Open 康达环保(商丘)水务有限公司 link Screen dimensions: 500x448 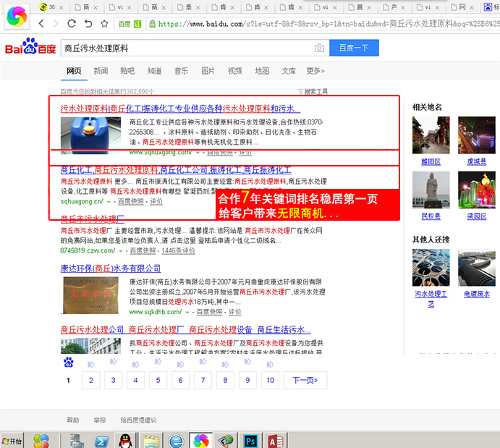tap(111, 269)
